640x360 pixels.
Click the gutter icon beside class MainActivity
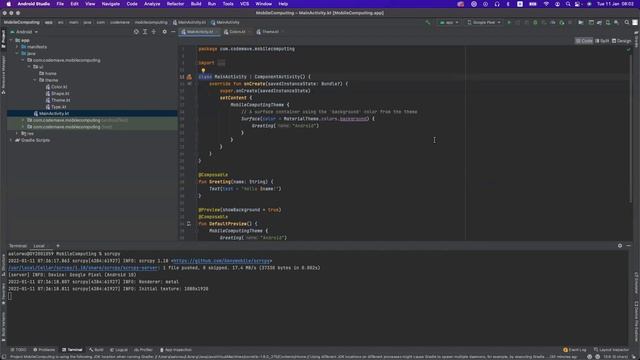coord(189,77)
